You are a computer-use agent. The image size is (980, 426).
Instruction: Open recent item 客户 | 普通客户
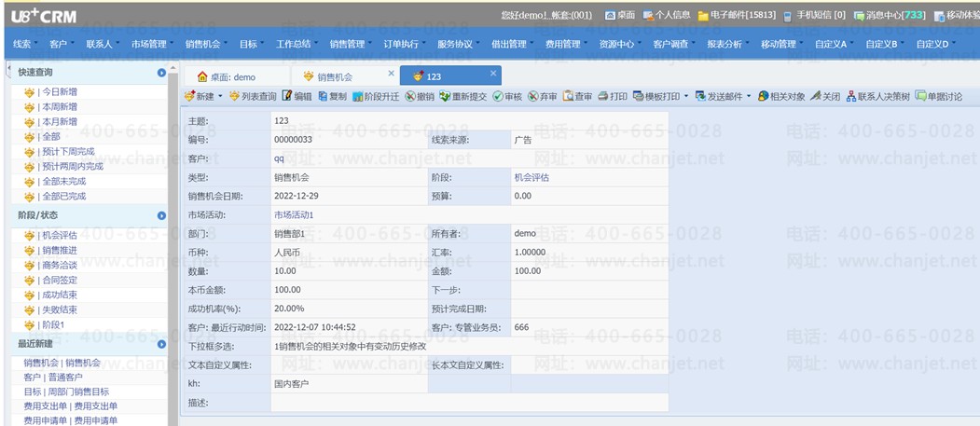pyautogui.click(x=53, y=378)
